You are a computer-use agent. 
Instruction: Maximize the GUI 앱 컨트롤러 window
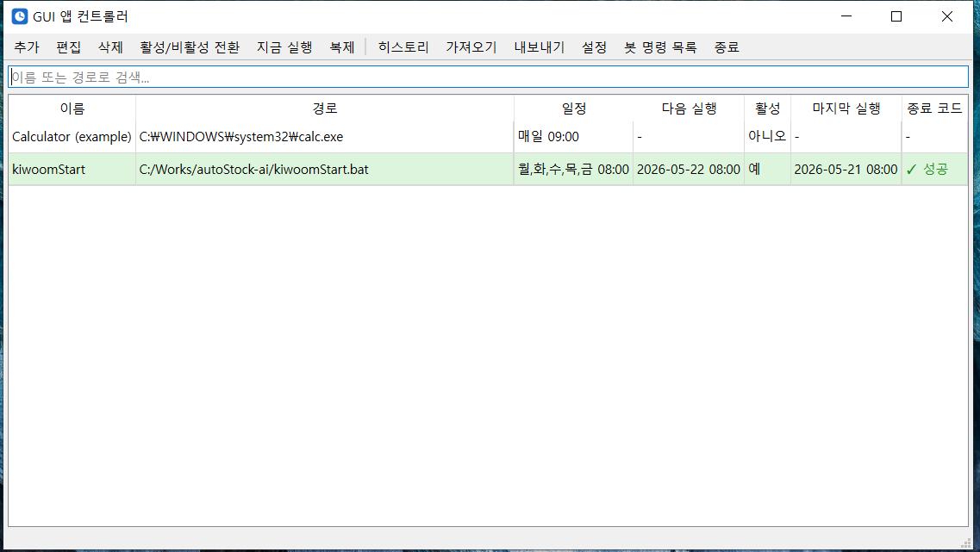(x=896, y=16)
